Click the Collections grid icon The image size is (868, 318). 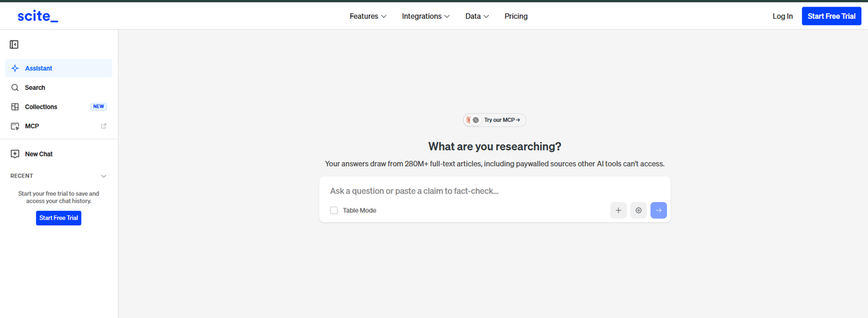click(14, 106)
